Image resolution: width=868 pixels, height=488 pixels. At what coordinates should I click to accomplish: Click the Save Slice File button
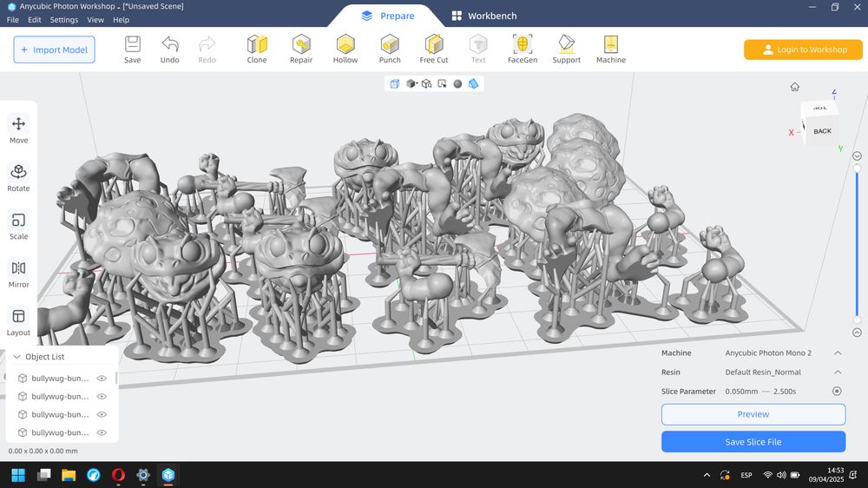(x=753, y=442)
